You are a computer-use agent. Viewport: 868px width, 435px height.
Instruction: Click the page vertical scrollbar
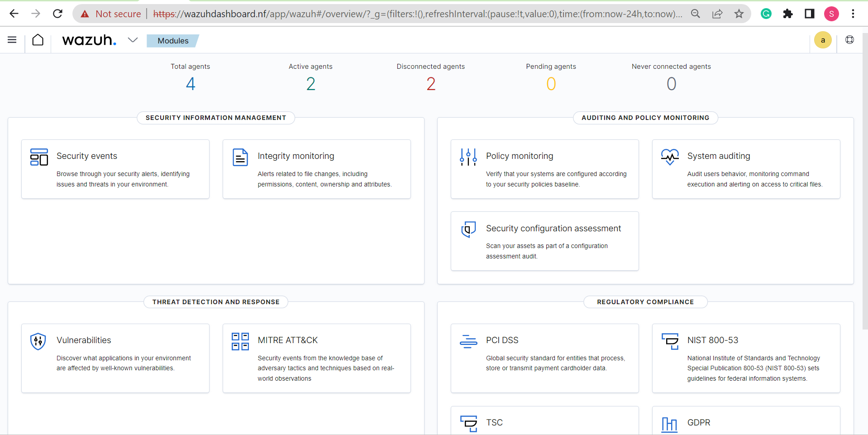click(865, 181)
